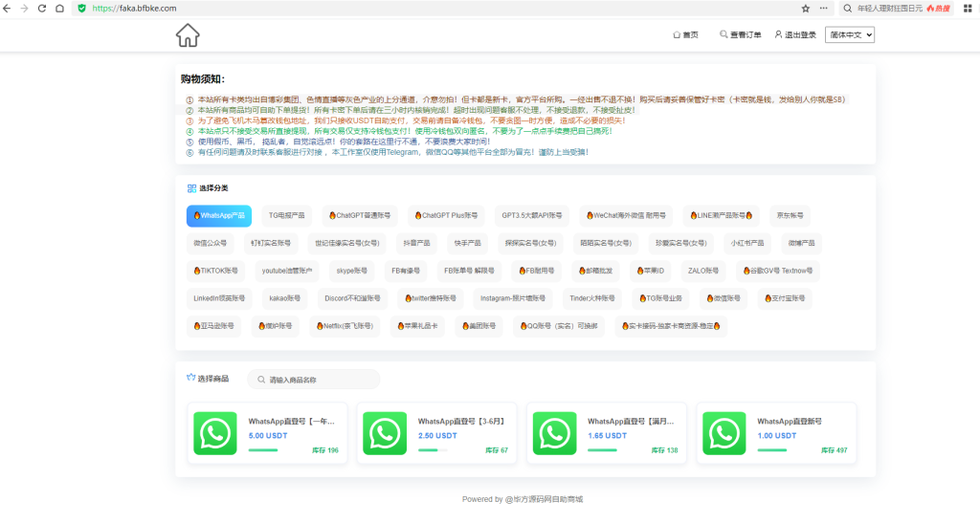
Task: Choose the FB耐用号 category
Action: pyautogui.click(x=537, y=271)
